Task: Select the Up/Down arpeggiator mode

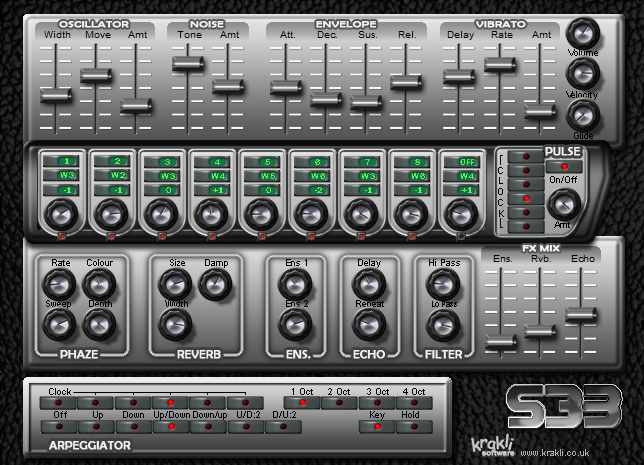Action: tap(170, 426)
